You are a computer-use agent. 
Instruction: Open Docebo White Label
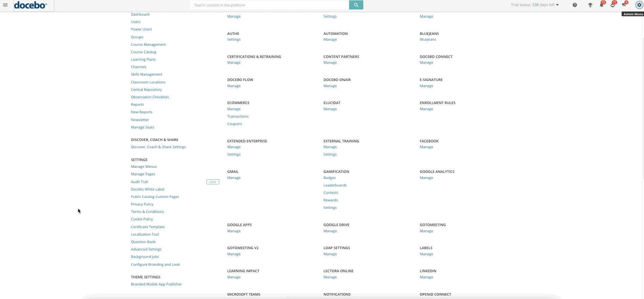[147, 189]
